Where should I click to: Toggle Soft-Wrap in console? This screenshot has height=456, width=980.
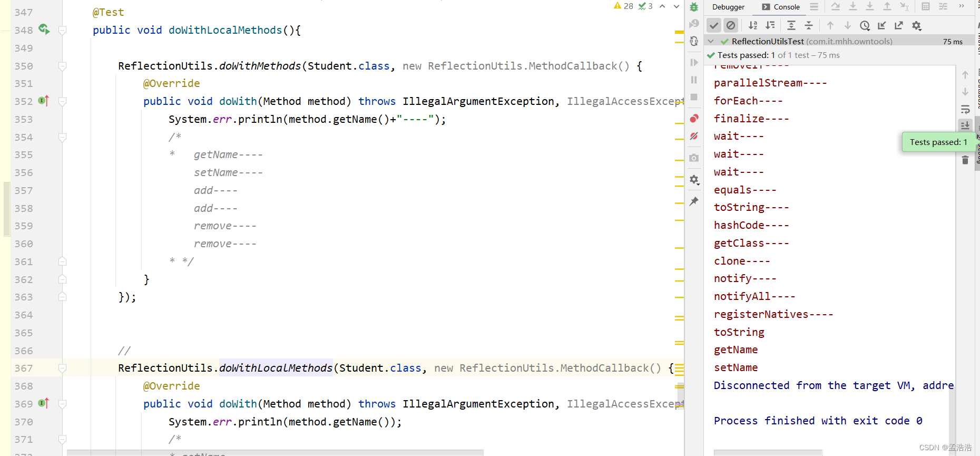click(965, 109)
